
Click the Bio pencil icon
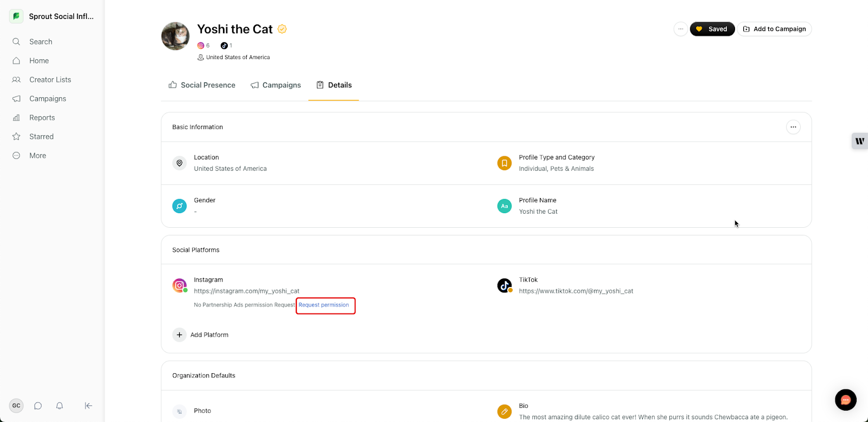click(505, 412)
